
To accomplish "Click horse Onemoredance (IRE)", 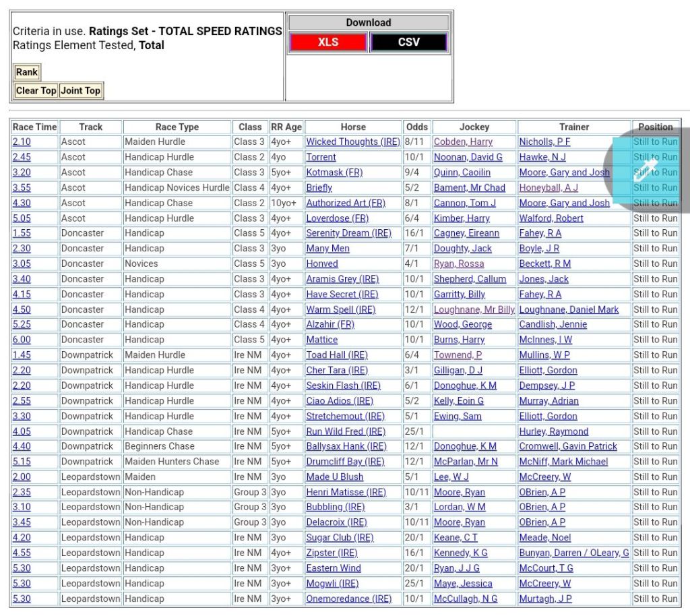I will pyautogui.click(x=348, y=598).
